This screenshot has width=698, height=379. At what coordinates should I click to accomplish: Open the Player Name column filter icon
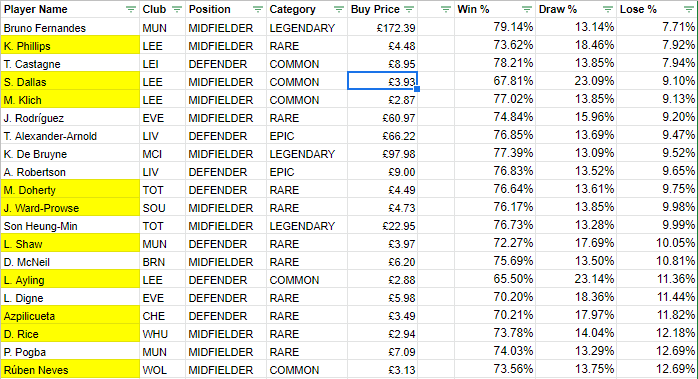coord(130,9)
